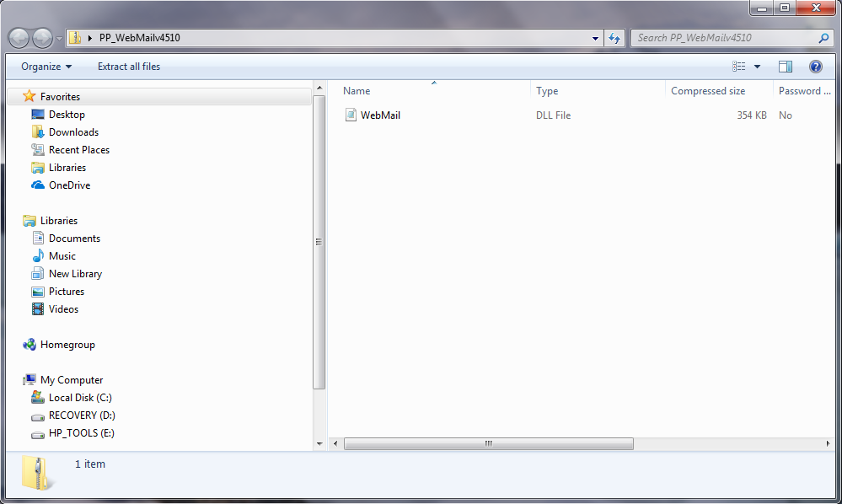Click the HP_TOOLS (E:) drive icon
Viewport: 842px width, 504px height.
(38, 434)
